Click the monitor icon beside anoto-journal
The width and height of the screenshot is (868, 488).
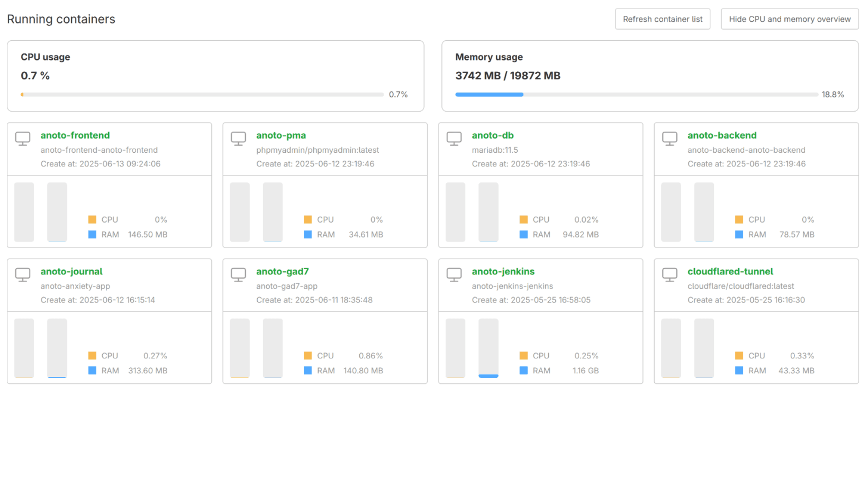pos(23,274)
